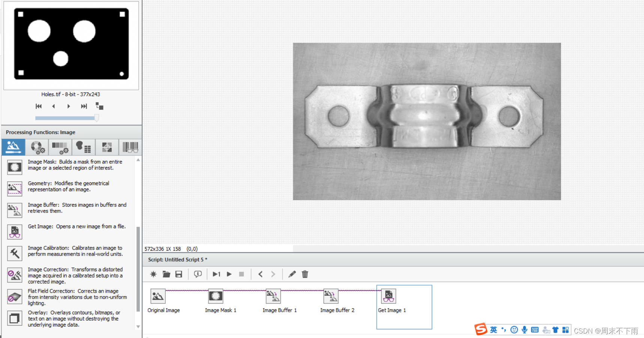The height and width of the screenshot is (338, 644).
Task: Click the run script play button
Action: pyautogui.click(x=229, y=274)
